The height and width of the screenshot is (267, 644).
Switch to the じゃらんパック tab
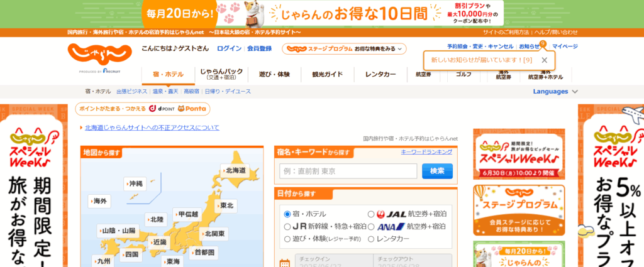pyautogui.click(x=221, y=75)
